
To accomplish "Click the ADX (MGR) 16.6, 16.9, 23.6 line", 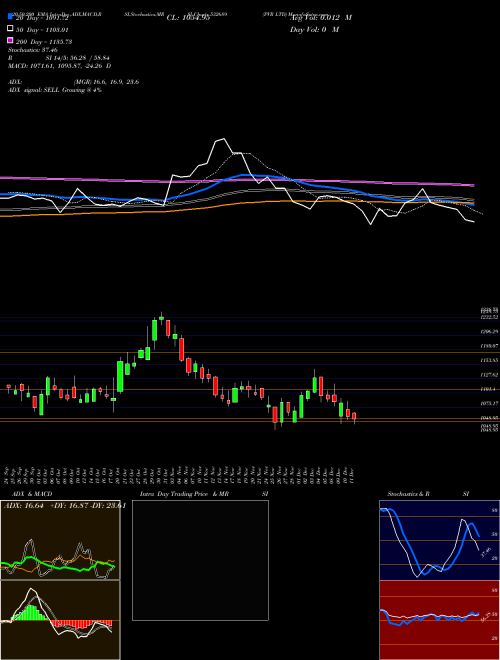I will click(x=74, y=82).
